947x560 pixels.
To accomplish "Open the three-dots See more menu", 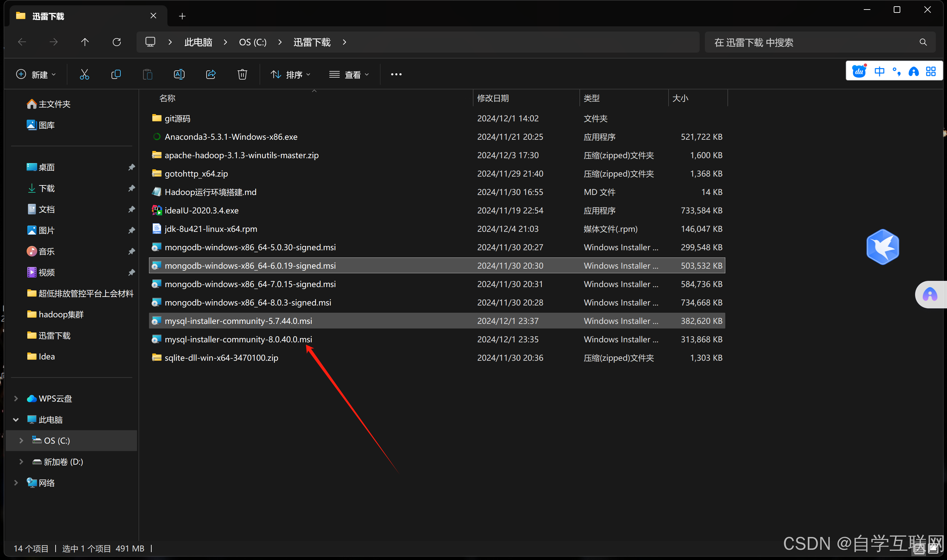I will (x=396, y=74).
